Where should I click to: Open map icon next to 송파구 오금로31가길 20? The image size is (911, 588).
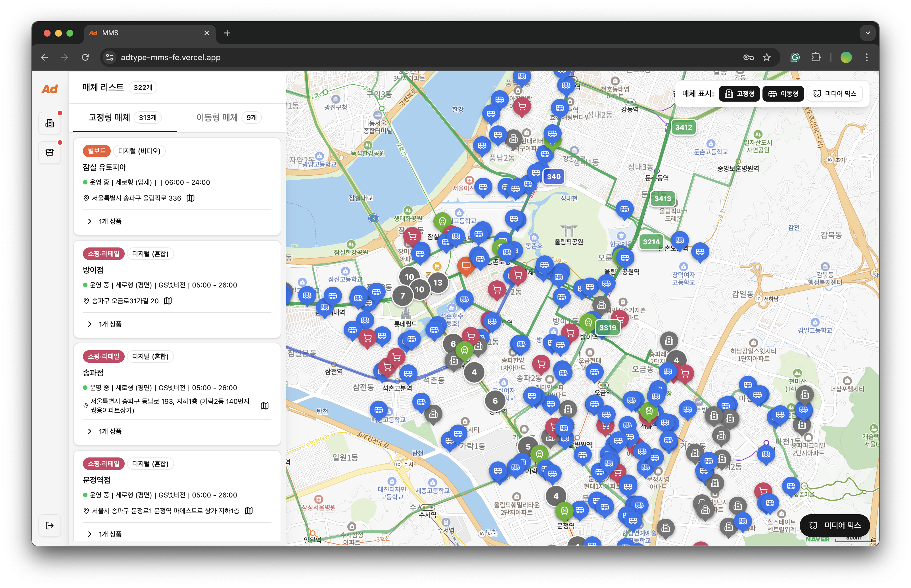tap(168, 301)
